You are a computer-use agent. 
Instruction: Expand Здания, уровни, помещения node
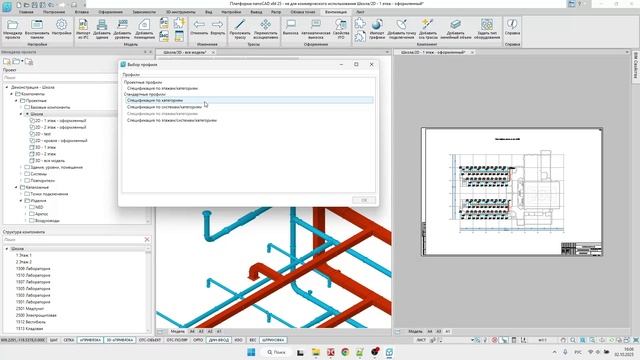[x=21, y=167]
